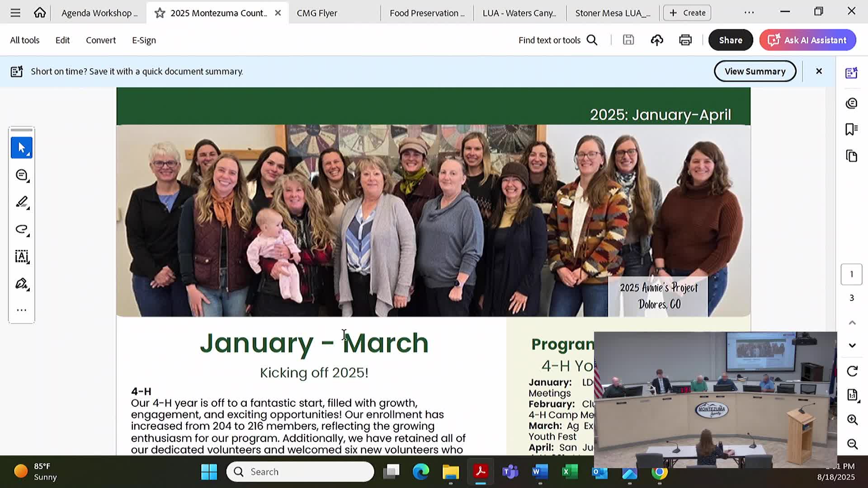Zoom in with the magnifier plus
This screenshot has width=868, height=488.
click(852, 420)
